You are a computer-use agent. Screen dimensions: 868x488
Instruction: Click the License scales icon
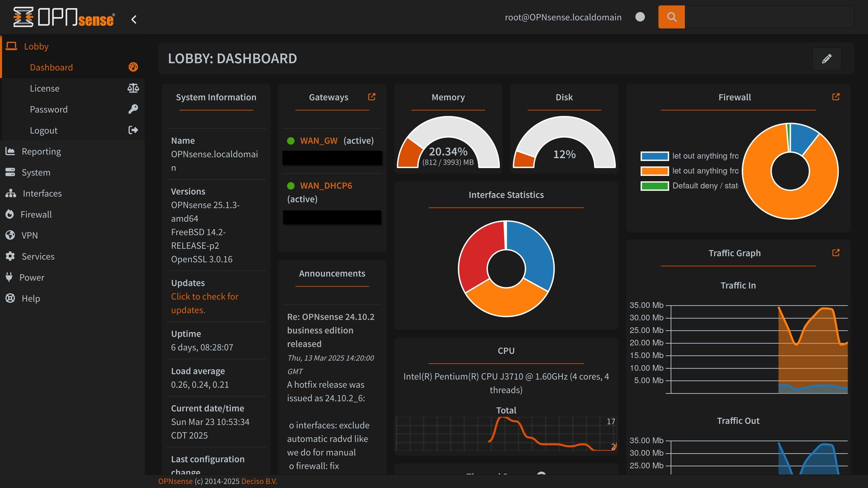(133, 88)
